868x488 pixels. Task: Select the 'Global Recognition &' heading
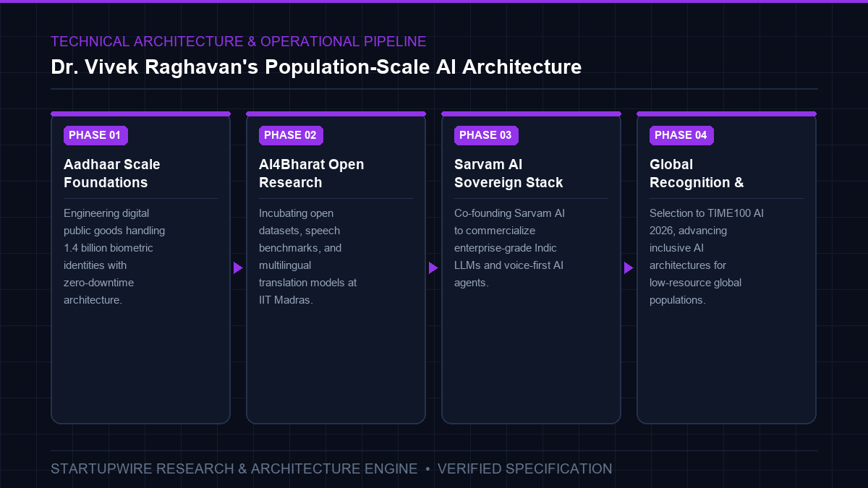[697, 174]
